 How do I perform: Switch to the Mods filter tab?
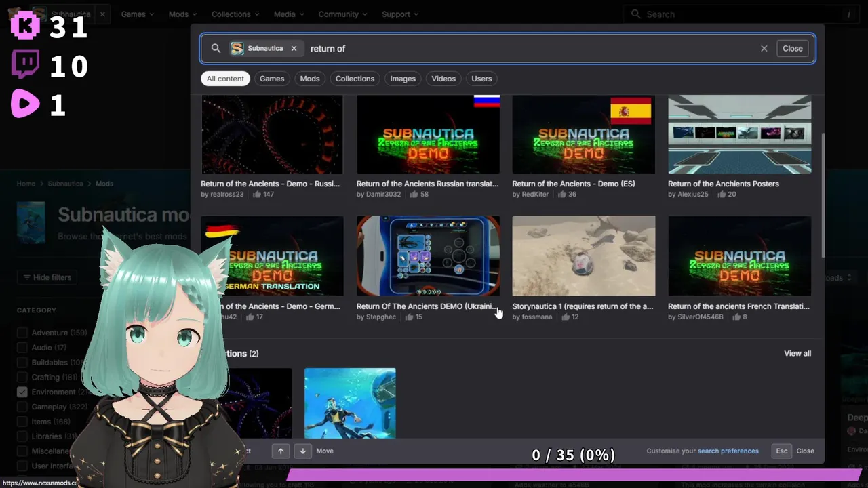click(310, 79)
